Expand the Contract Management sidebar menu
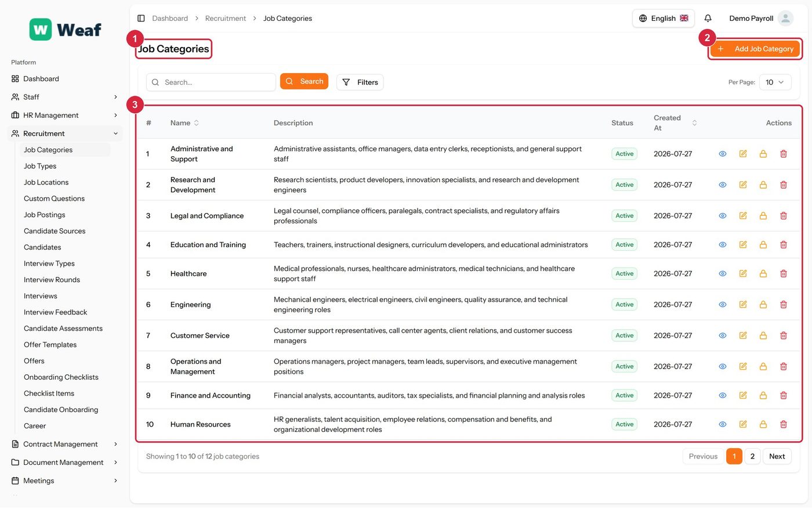 pos(65,445)
